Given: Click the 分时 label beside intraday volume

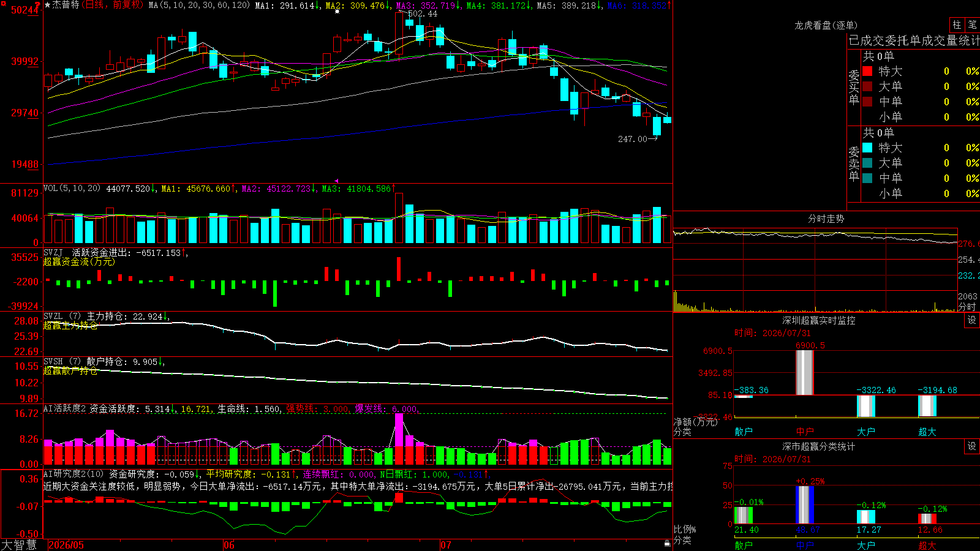Looking at the screenshot, I should (x=967, y=307).
